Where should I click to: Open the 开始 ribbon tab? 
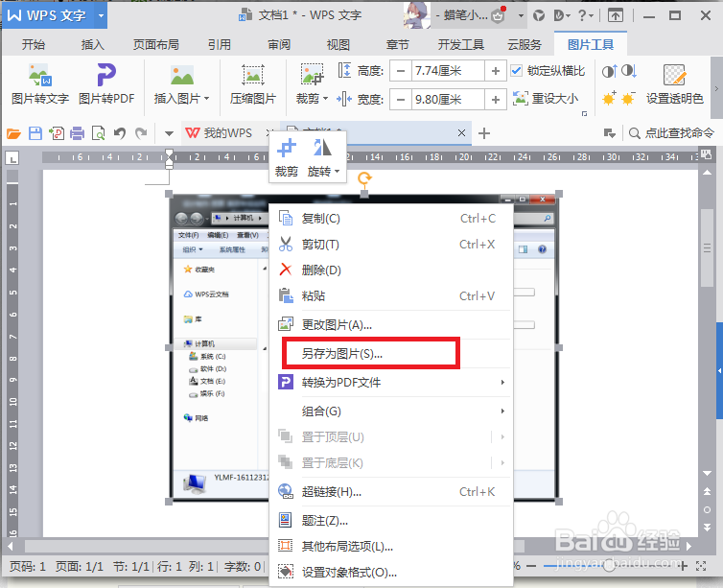[34, 45]
